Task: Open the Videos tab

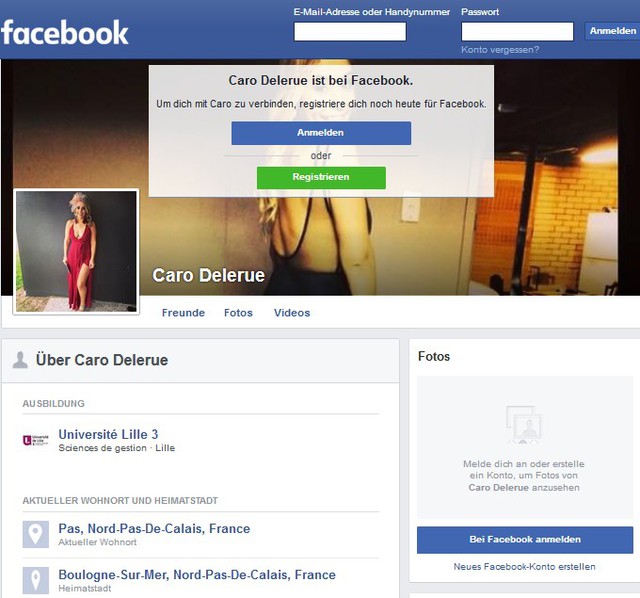Action: pos(292,313)
